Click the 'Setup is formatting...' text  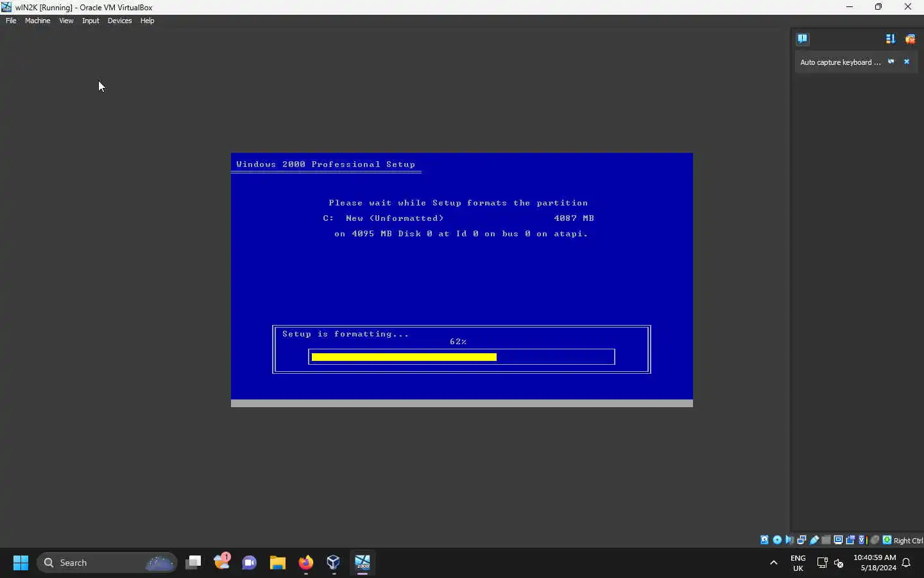click(x=346, y=334)
